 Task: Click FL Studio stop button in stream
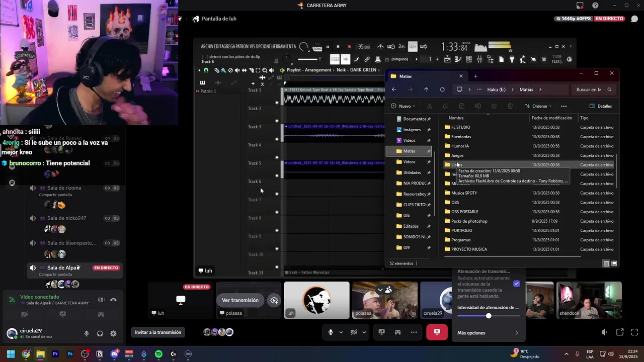(338, 47)
